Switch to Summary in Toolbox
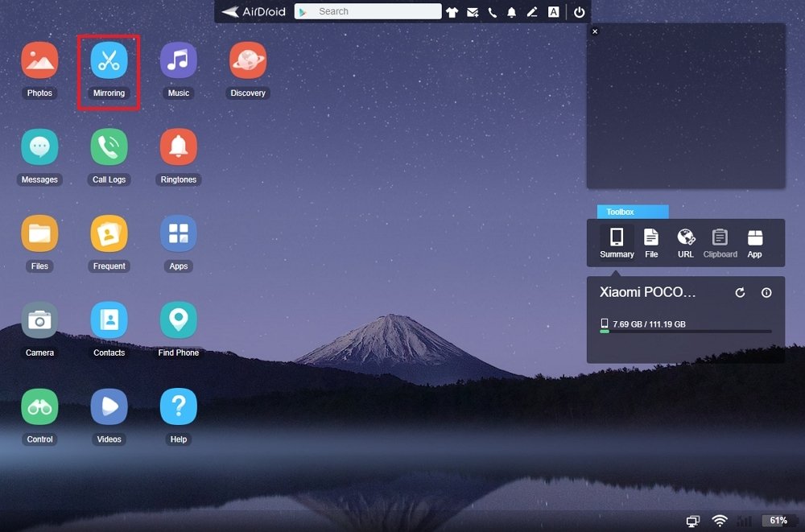Viewport: 805px width, 532px height. click(x=617, y=243)
